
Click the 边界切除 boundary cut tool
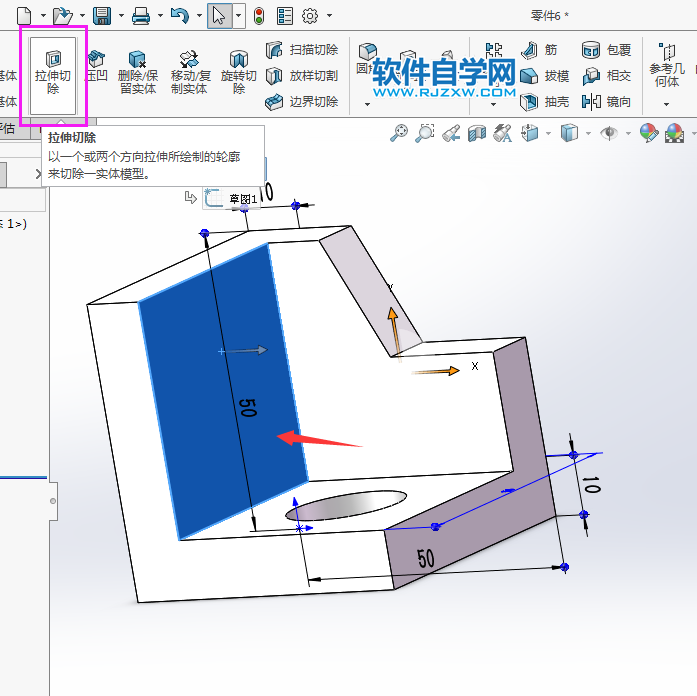(x=302, y=102)
